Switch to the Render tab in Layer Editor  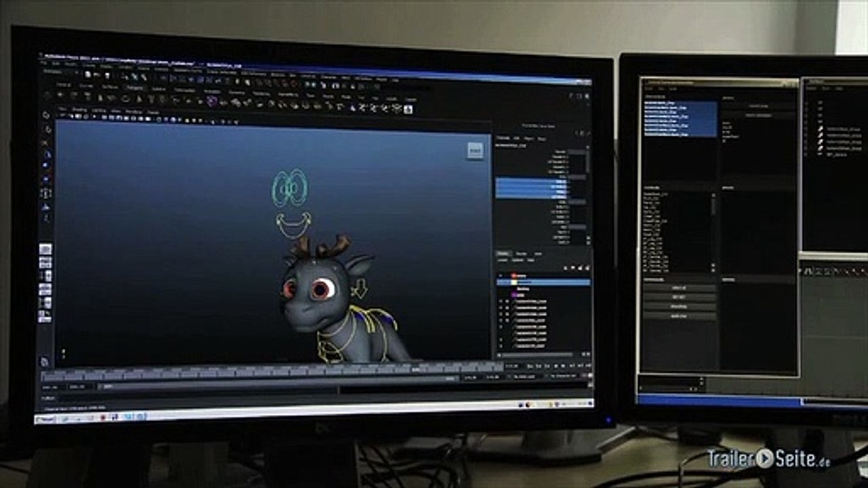(521, 253)
